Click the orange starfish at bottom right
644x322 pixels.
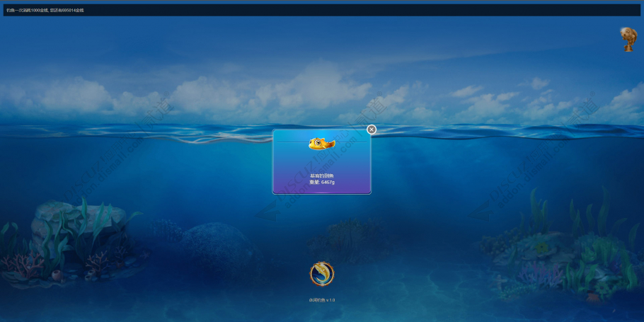[x=592, y=296]
